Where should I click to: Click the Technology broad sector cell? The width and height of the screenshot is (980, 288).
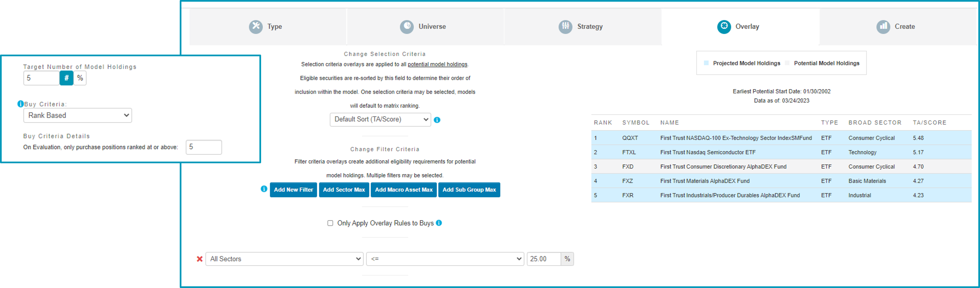[862, 152]
